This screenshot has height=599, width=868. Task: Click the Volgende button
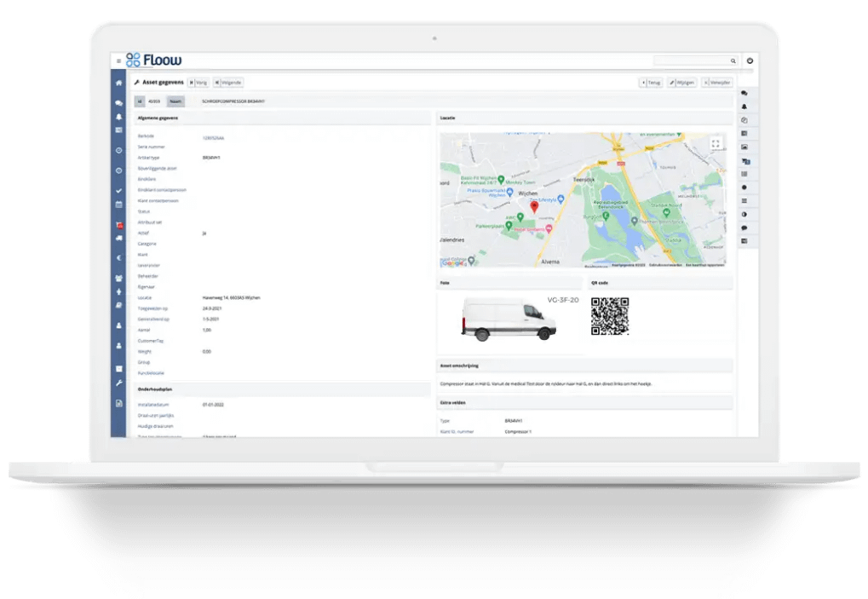coord(228,83)
